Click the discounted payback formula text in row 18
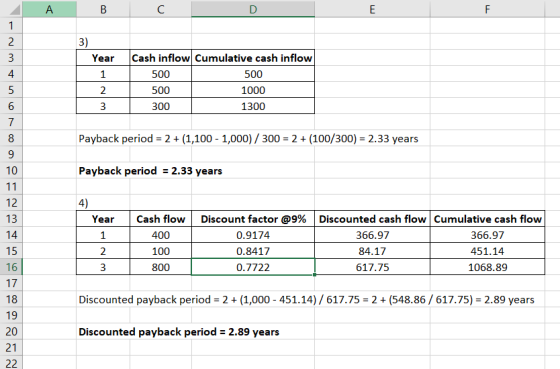560x369 pixels. point(306,299)
